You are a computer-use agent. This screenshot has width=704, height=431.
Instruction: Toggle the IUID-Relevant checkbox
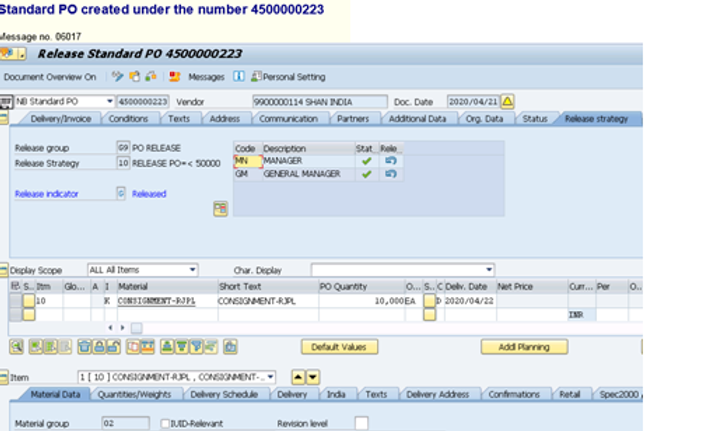tap(165, 423)
